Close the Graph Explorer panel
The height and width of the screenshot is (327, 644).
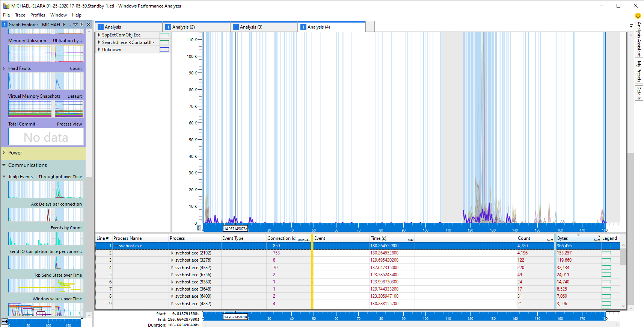(x=89, y=24)
